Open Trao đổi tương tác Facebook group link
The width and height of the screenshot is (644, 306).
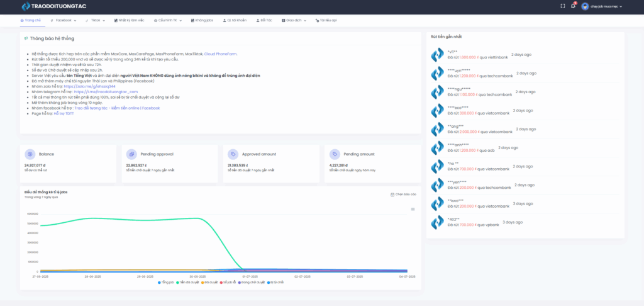click(x=117, y=108)
